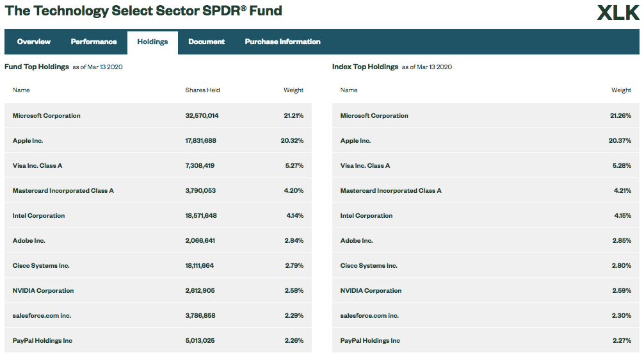Select Intel Corporation in Fund Top Holdings
This screenshot has height=355, width=644.
39,216
